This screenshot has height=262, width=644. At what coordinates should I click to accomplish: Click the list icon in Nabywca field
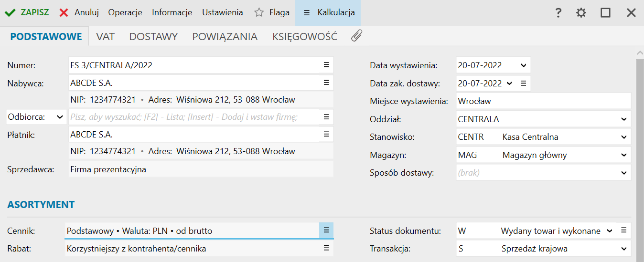(x=326, y=83)
